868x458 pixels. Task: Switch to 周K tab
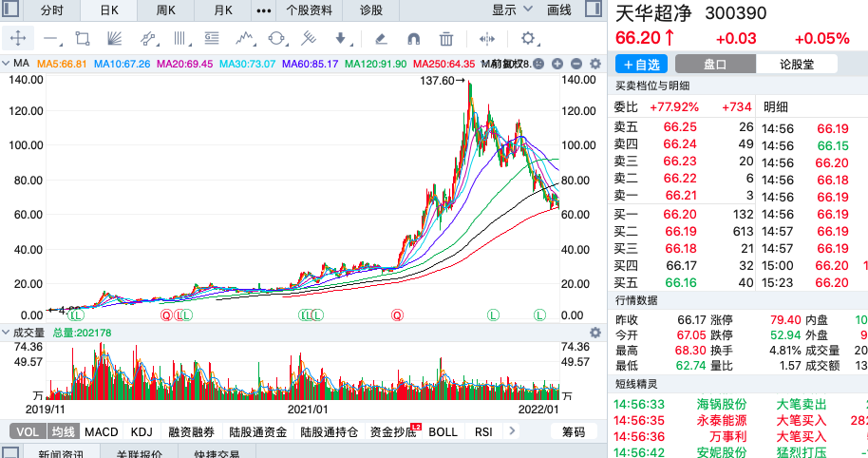pos(165,10)
